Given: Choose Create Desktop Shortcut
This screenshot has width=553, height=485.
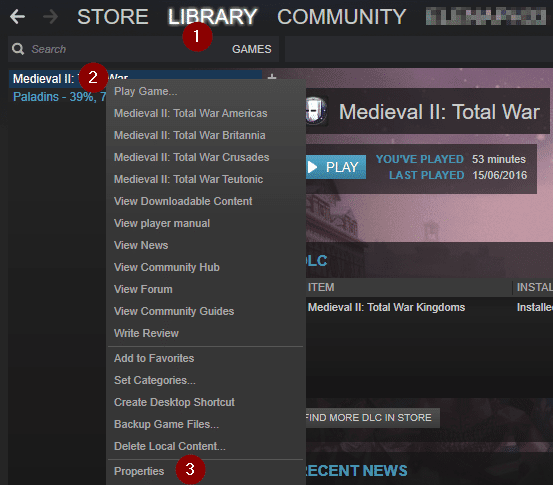Looking at the screenshot, I should tap(174, 402).
